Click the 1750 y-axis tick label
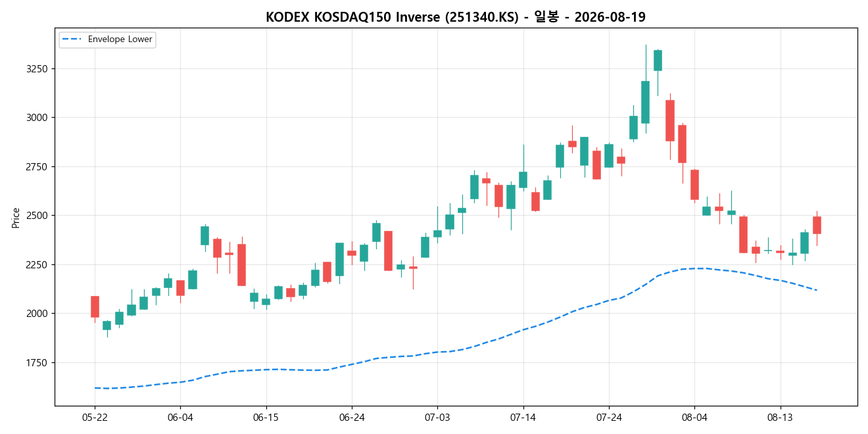The image size is (868, 434). click(x=37, y=362)
